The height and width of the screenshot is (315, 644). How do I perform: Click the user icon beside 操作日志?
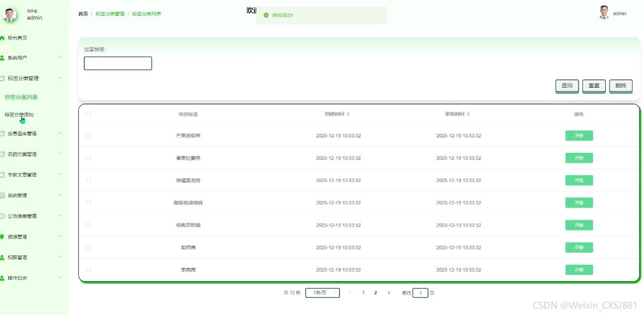tap(3, 278)
